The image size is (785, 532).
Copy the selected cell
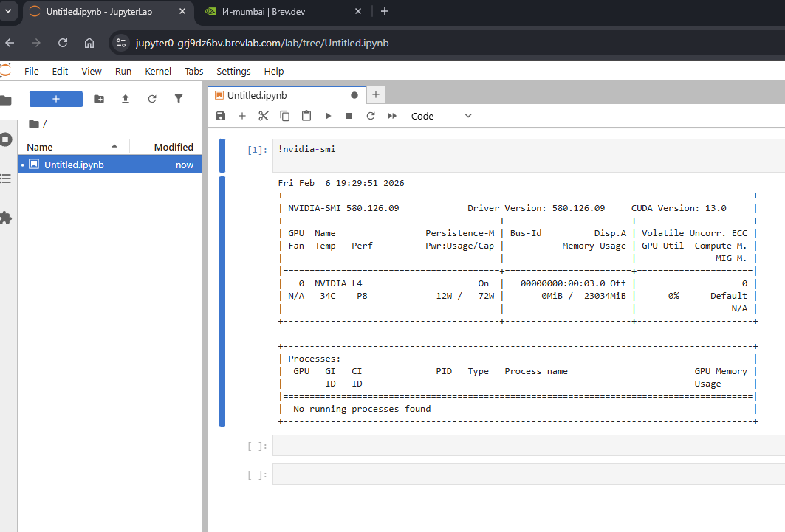tap(285, 116)
